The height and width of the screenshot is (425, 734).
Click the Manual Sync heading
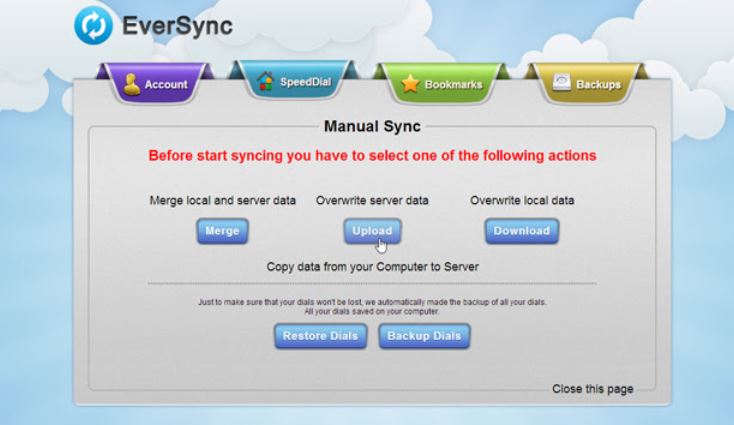pos(372,126)
